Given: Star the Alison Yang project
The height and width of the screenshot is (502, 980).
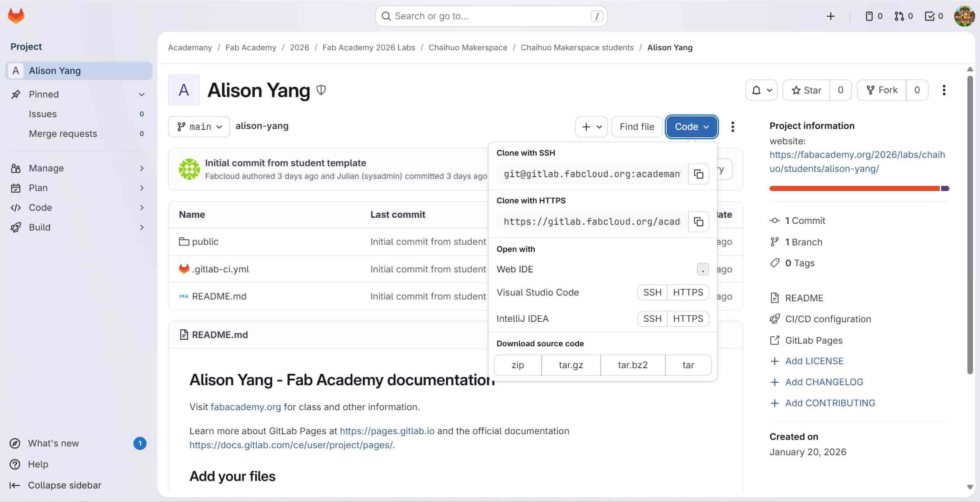Looking at the screenshot, I should tap(806, 90).
